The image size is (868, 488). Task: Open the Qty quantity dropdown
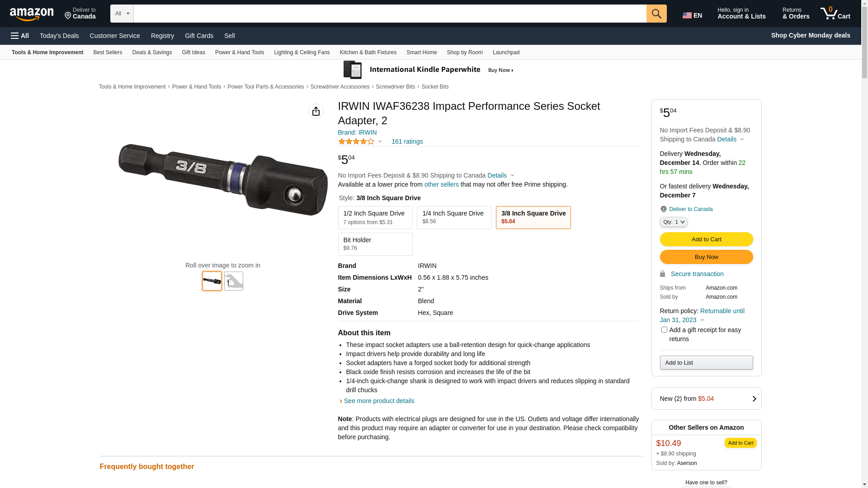tap(674, 222)
